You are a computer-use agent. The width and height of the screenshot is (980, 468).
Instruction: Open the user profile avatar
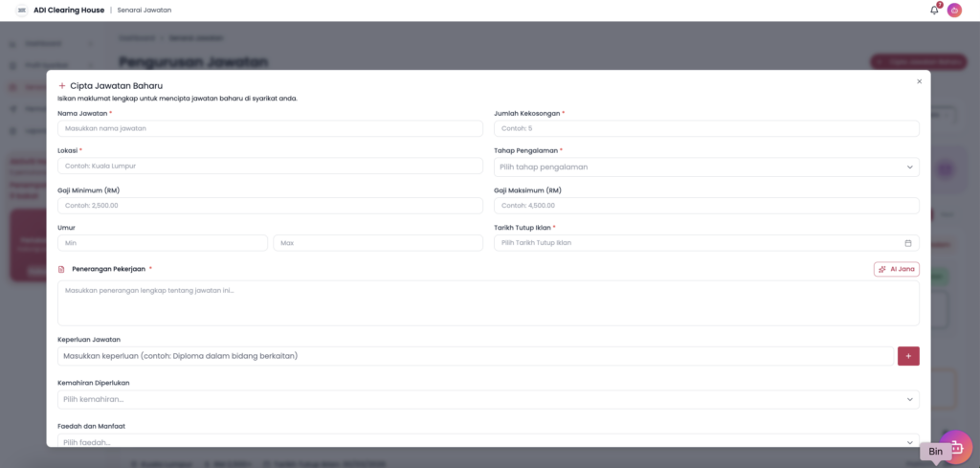954,10
